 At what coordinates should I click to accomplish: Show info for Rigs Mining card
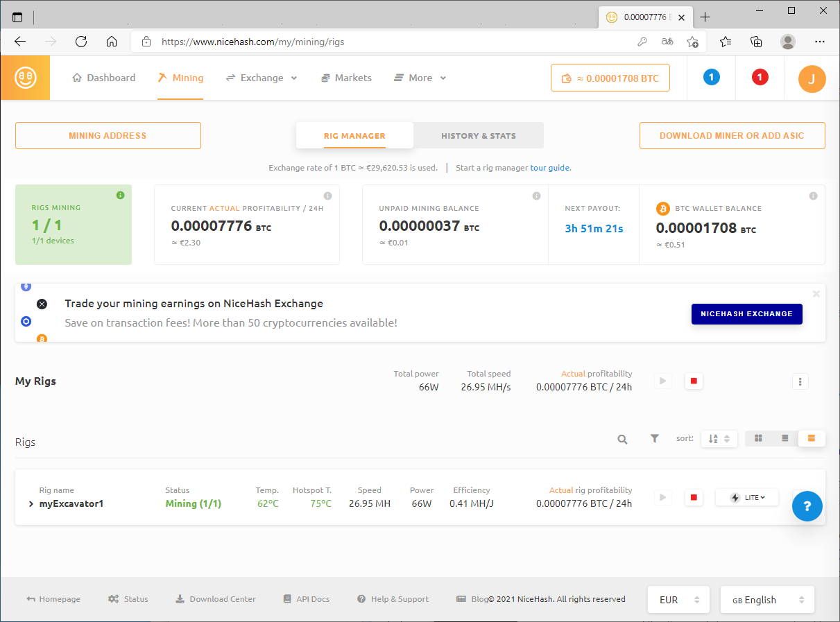(x=120, y=196)
